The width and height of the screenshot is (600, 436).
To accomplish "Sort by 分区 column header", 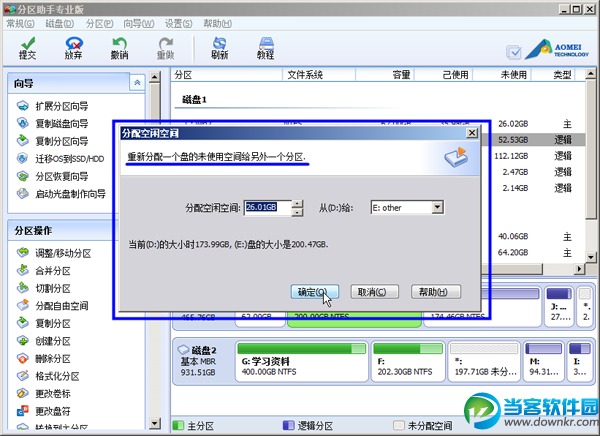I will click(x=227, y=75).
